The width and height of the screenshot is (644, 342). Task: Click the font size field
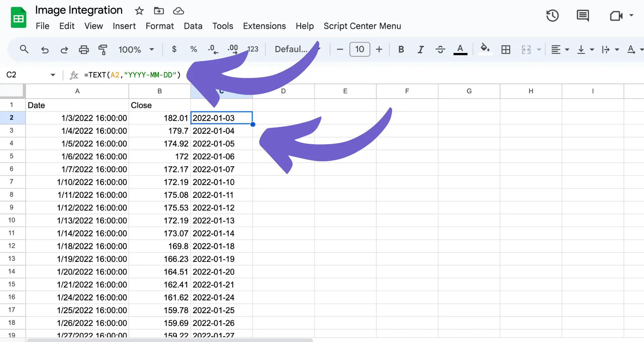tap(360, 49)
